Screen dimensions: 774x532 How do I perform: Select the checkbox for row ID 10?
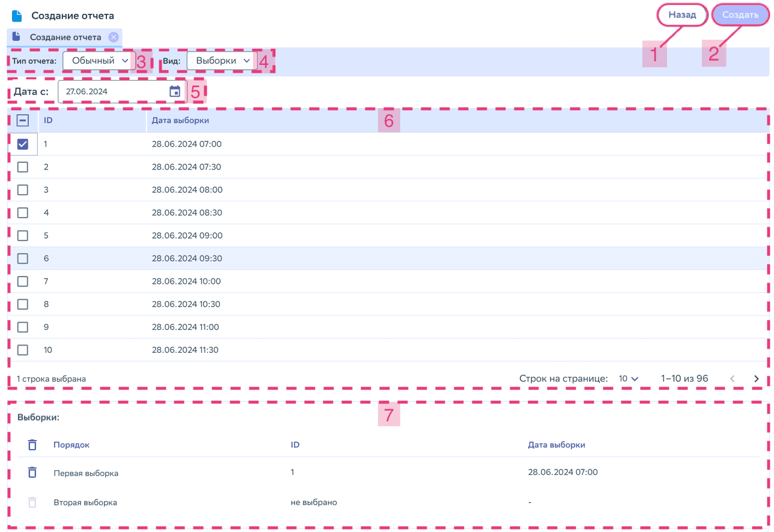(23, 350)
